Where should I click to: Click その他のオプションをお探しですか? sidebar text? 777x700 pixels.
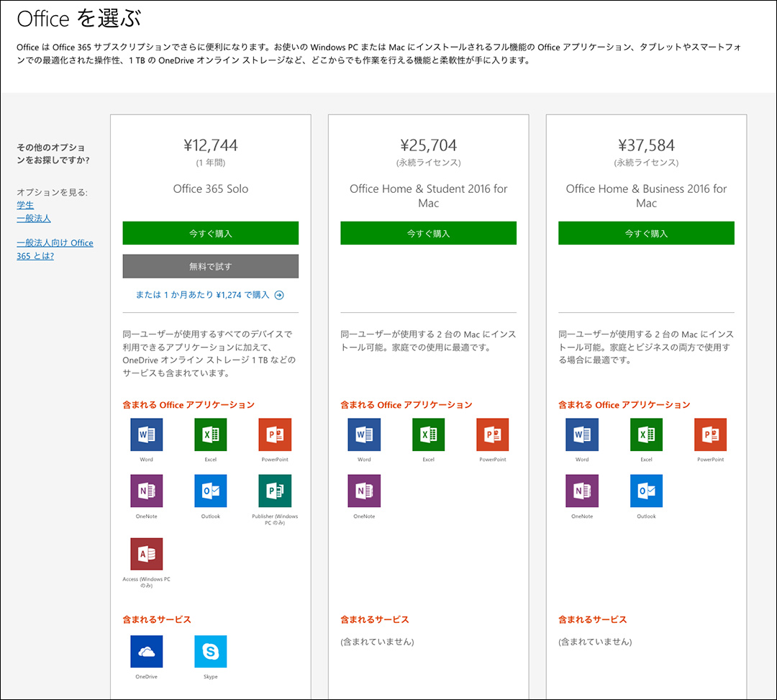click(53, 153)
